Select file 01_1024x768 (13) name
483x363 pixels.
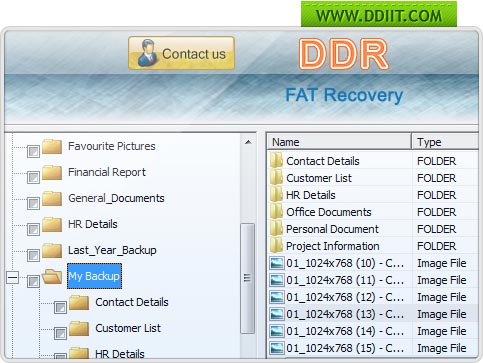click(x=345, y=314)
